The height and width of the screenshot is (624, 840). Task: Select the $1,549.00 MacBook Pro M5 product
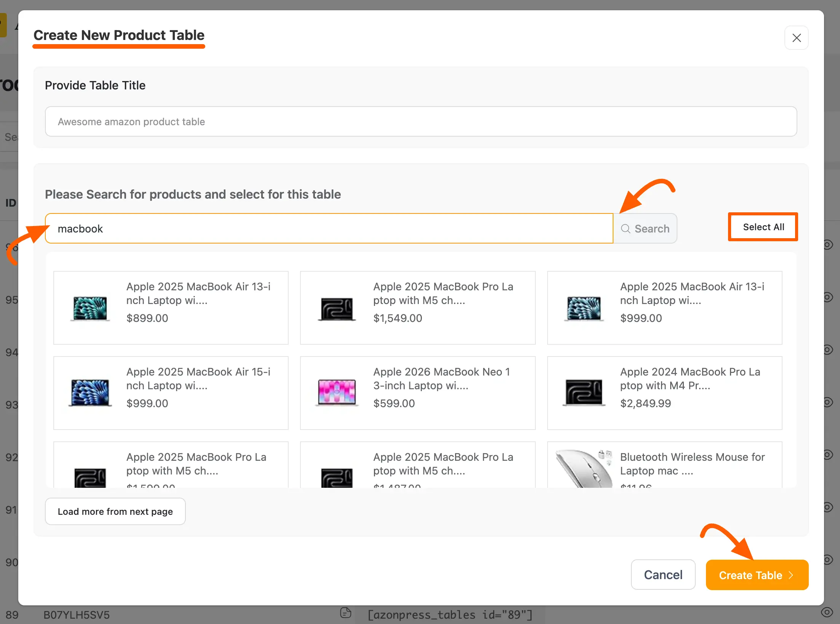point(417,307)
